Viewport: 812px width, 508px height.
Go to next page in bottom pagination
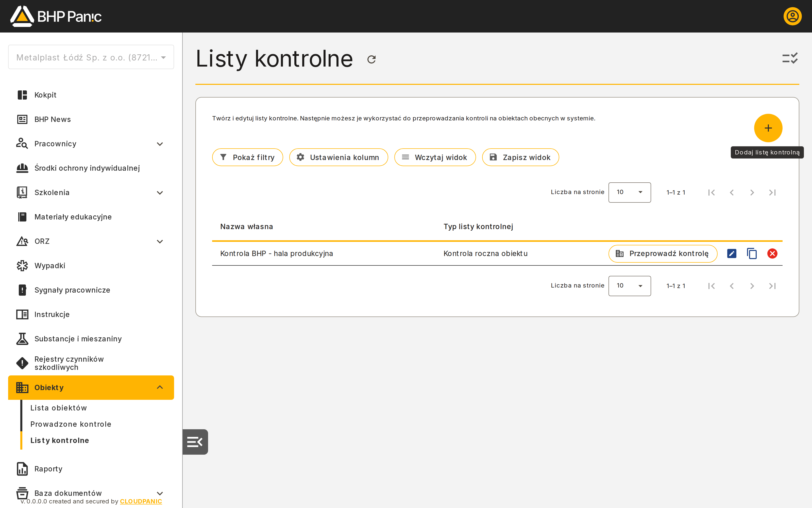click(752, 286)
